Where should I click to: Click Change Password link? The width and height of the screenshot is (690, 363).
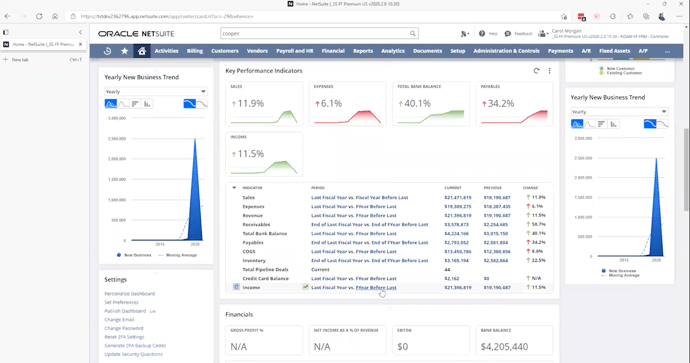[124, 328]
